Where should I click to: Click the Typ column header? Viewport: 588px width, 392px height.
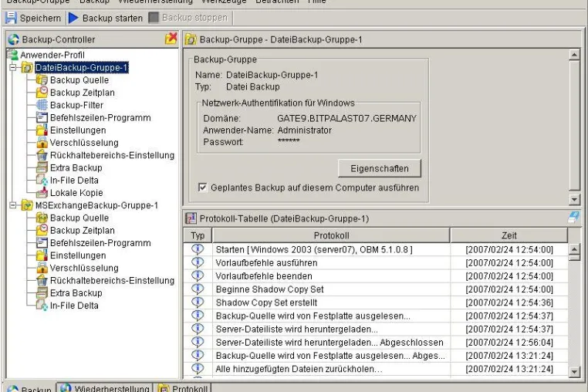pyautogui.click(x=198, y=235)
